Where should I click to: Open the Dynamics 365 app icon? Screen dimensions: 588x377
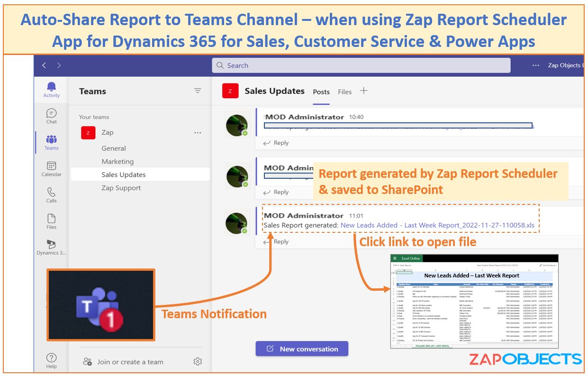pos(51,247)
